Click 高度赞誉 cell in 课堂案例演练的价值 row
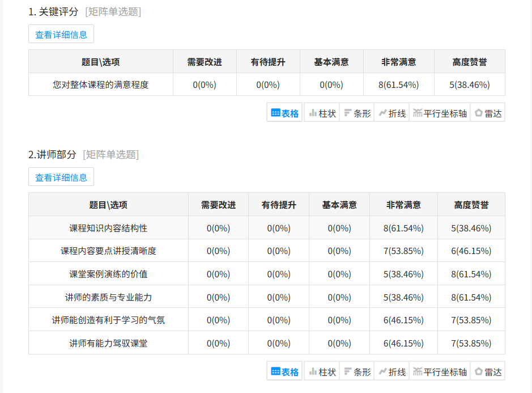Screen dimensions: 532x393 471,274
